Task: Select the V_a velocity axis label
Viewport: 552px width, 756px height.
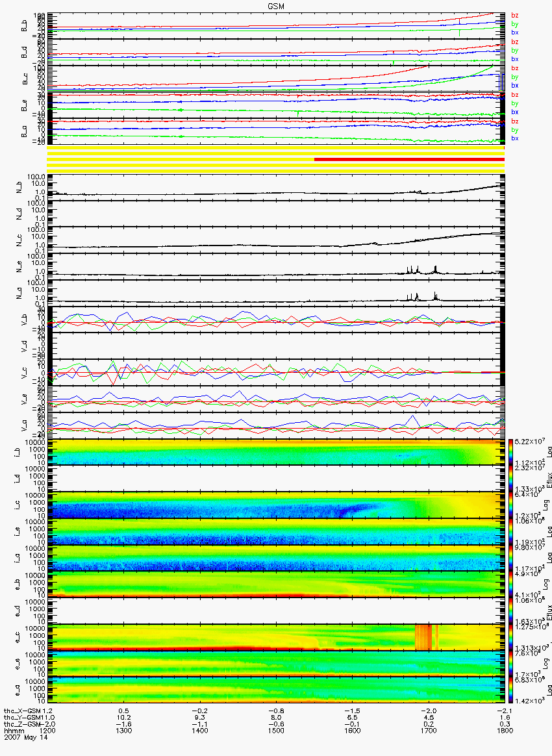Action: (24, 425)
